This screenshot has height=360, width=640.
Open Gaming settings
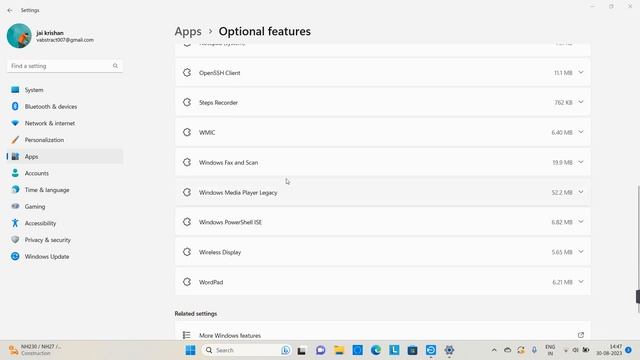(65, 207)
